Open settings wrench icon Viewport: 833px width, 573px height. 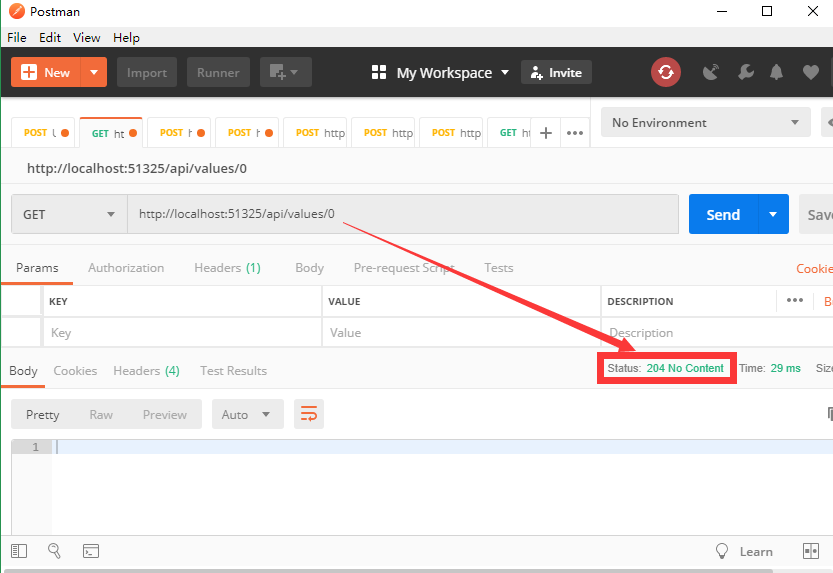pyautogui.click(x=746, y=72)
